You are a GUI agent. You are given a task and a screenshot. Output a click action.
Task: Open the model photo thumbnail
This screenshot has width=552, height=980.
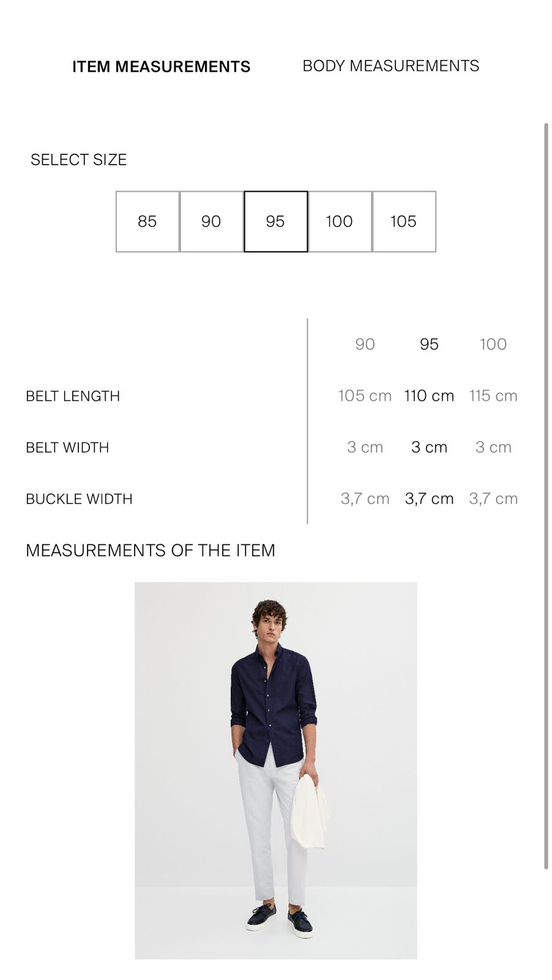pos(275,770)
